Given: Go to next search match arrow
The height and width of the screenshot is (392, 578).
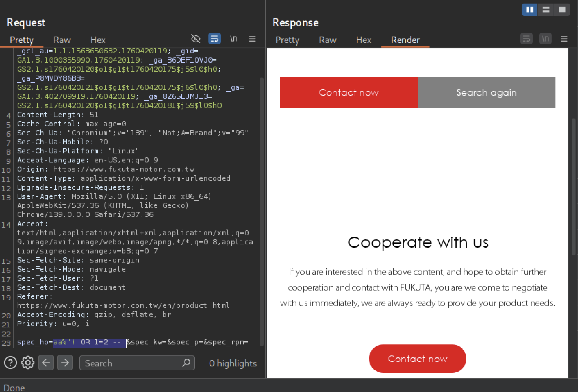Looking at the screenshot, I should (x=65, y=363).
